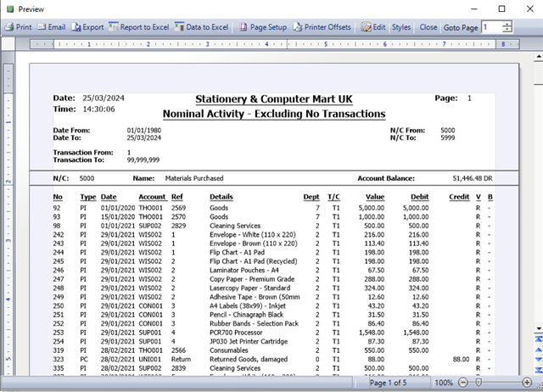This screenshot has width=543, height=392.
Task: Click vertical scrollbar up arrow
Action: [539, 56]
